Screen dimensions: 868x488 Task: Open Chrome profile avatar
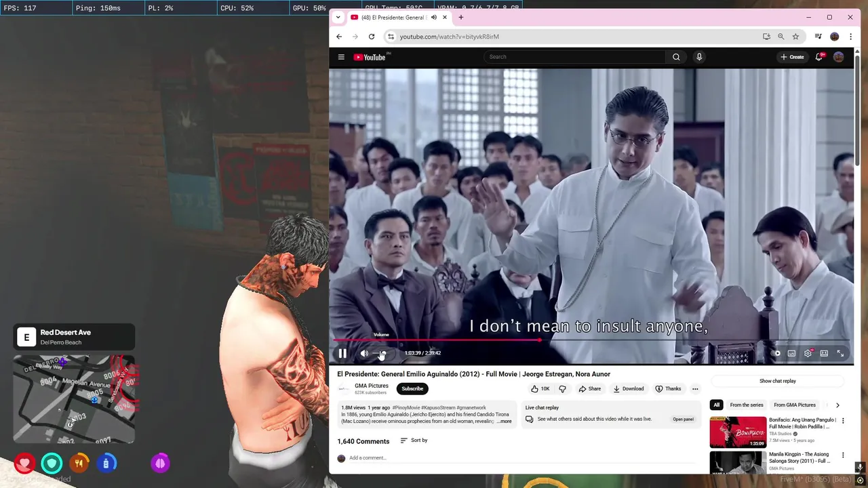(835, 37)
